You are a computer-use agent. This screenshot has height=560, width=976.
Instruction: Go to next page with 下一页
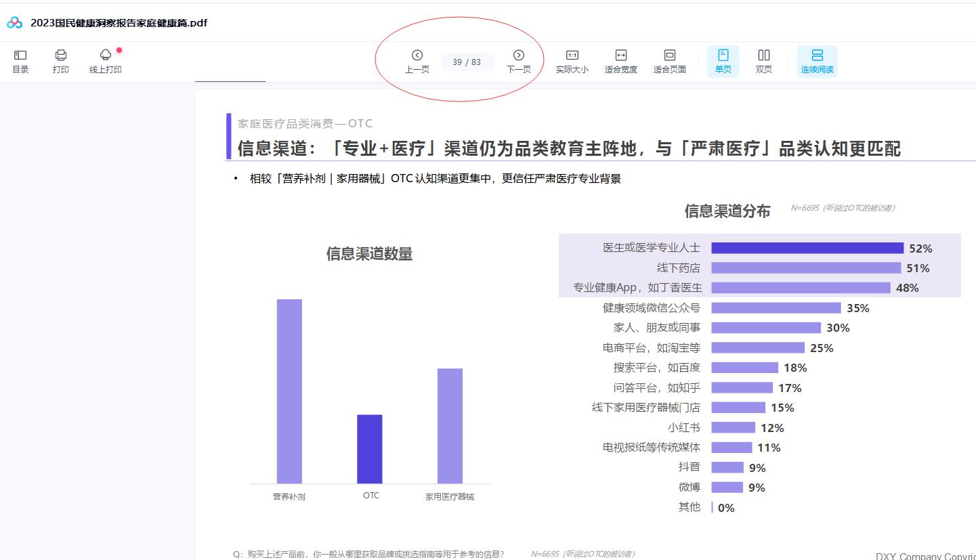click(x=519, y=61)
